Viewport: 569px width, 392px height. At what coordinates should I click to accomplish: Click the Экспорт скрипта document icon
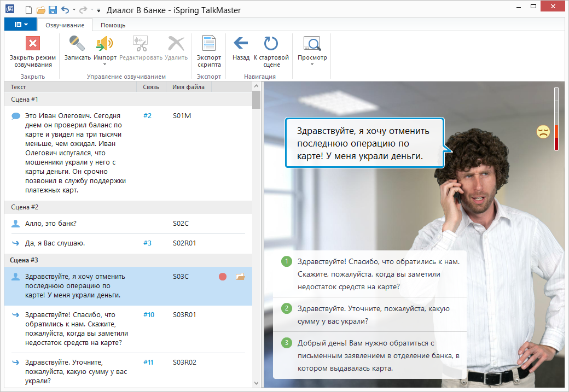click(x=209, y=43)
